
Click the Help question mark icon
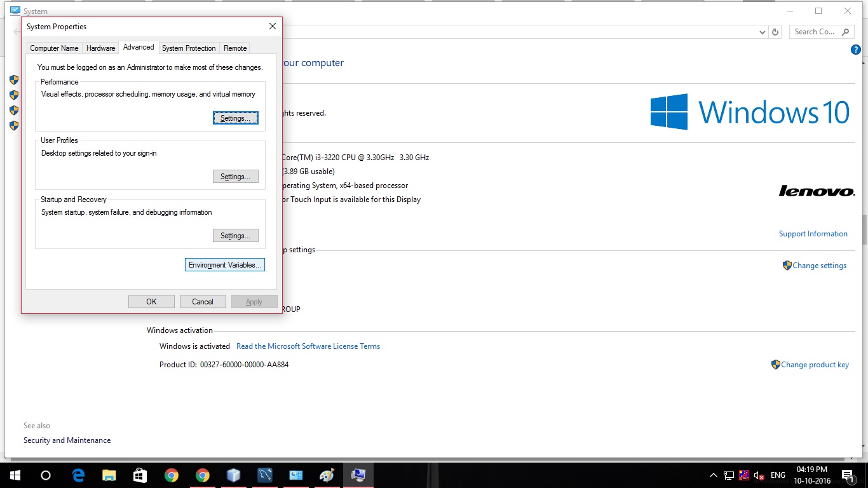point(855,49)
